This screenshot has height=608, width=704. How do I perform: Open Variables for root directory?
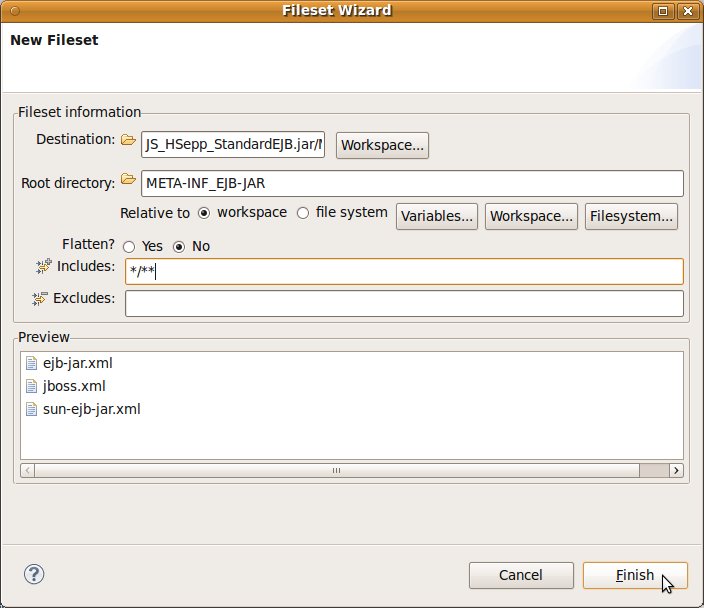pyautogui.click(x=438, y=216)
